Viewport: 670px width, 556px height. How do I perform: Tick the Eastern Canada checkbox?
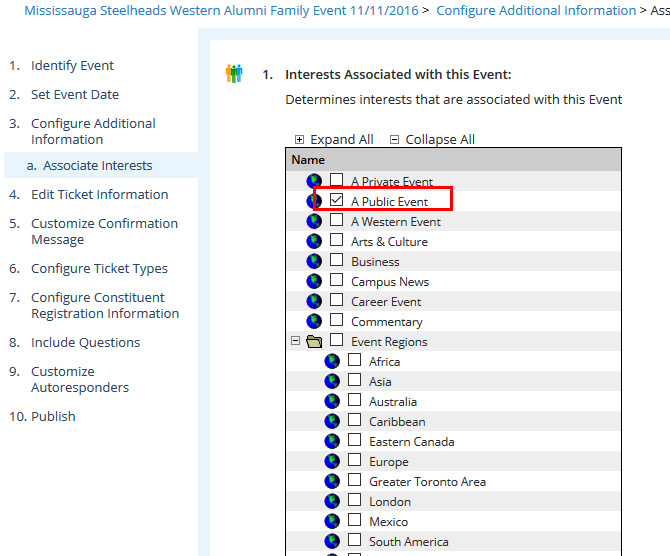pyautogui.click(x=355, y=441)
